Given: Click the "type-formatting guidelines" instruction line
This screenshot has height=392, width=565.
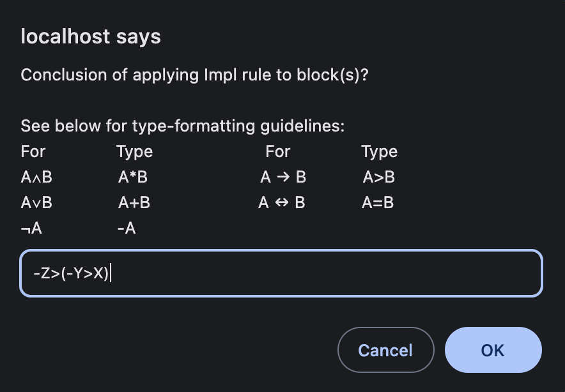Looking at the screenshot, I should pos(182,126).
